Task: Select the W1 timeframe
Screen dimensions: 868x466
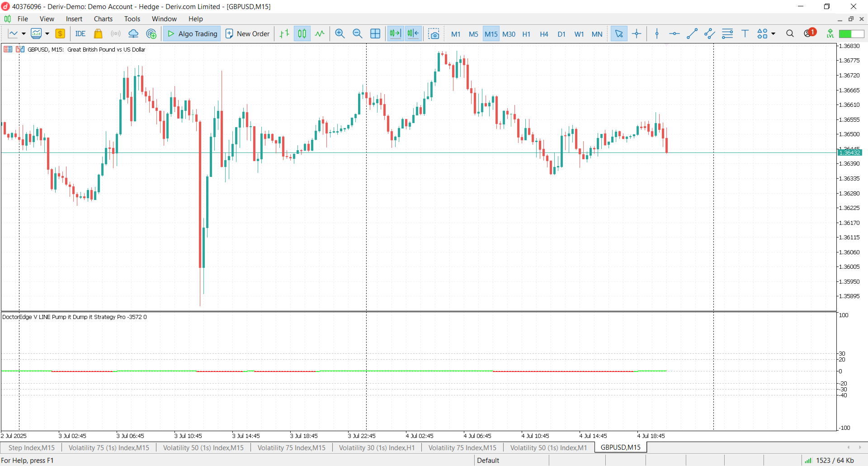Action: pyautogui.click(x=579, y=34)
